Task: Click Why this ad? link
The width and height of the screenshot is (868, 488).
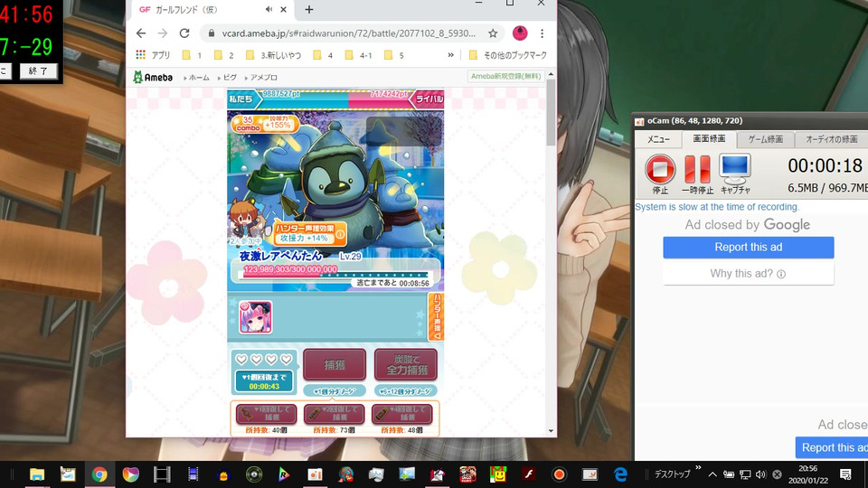Action: tap(749, 274)
